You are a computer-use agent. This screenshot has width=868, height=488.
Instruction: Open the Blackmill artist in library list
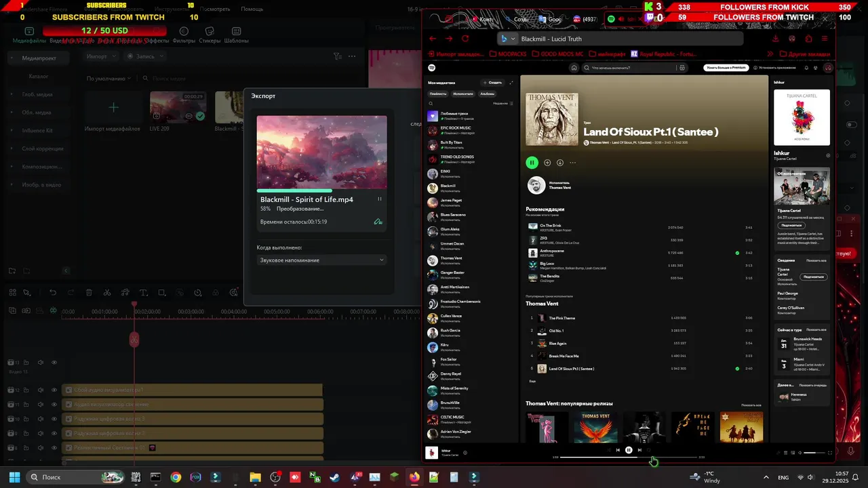pos(470,188)
